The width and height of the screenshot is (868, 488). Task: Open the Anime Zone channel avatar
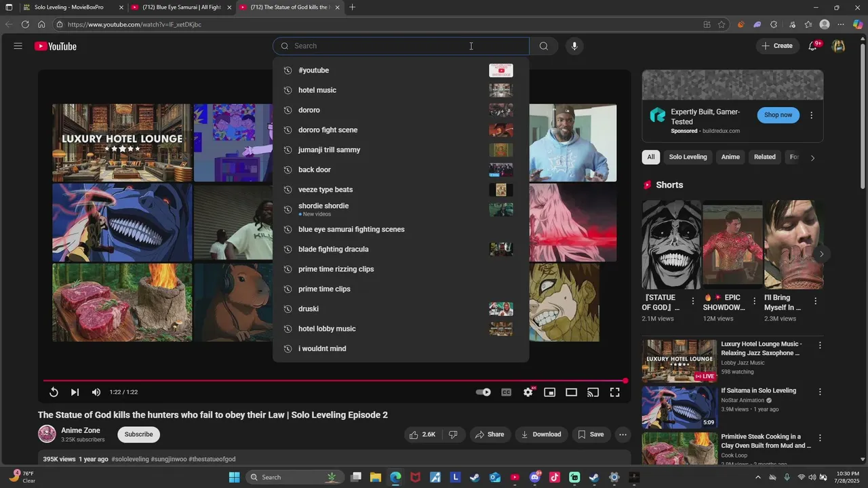click(x=47, y=434)
